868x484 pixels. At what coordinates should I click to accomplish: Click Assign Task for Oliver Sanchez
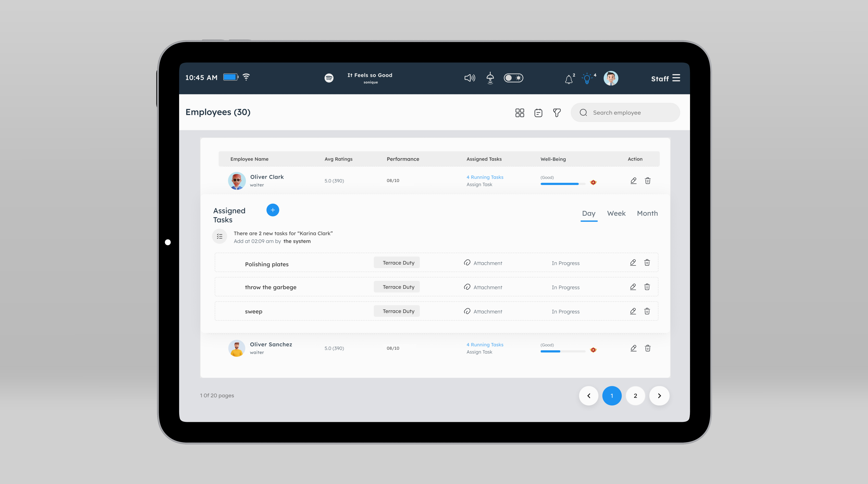tap(479, 352)
